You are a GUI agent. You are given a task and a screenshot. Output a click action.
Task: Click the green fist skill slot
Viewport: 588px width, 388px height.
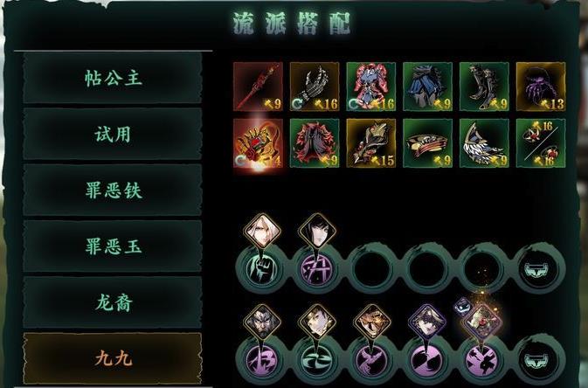[262, 268]
